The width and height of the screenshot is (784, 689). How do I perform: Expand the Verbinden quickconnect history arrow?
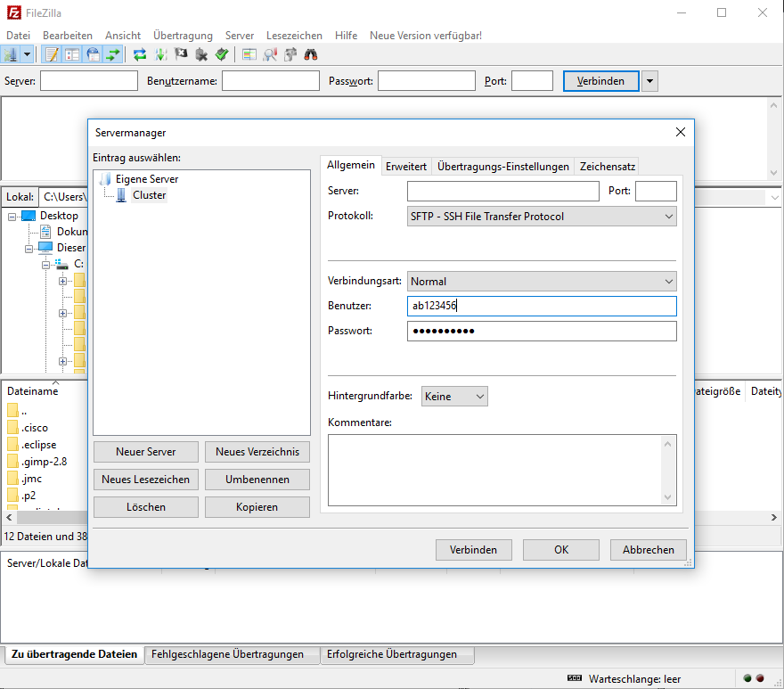click(650, 81)
